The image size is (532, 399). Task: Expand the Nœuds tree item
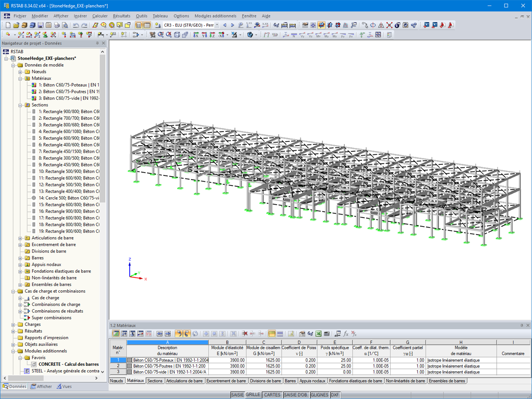[x=21, y=71]
